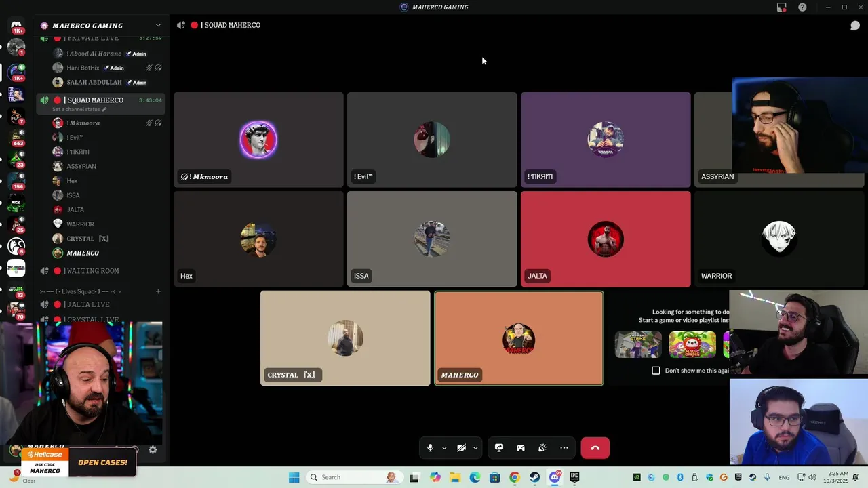
Task: Edit channel status pencil icon
Action: pyautogui.click(x=104, y=109)
